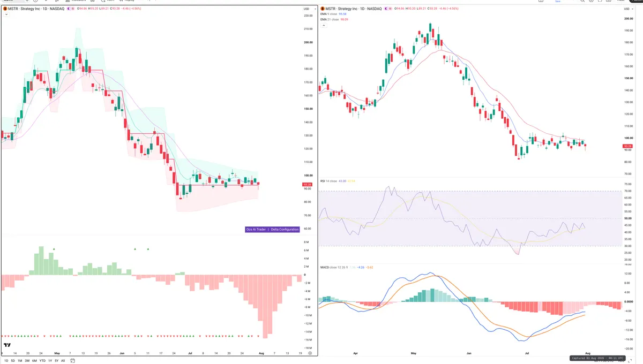Click left chart MSTR Strategy Inc symbol title
Viewport: 643px width, 364px height.
click(36, 9)
